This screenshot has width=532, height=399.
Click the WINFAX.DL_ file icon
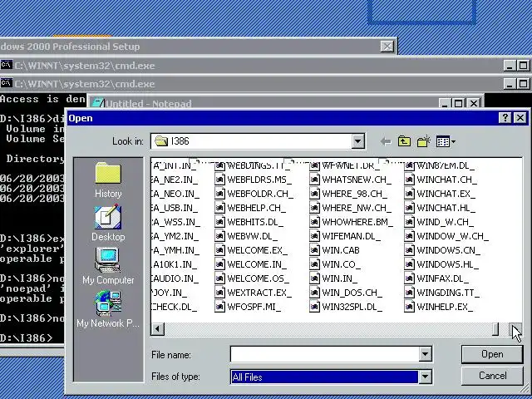pos(409,278)
